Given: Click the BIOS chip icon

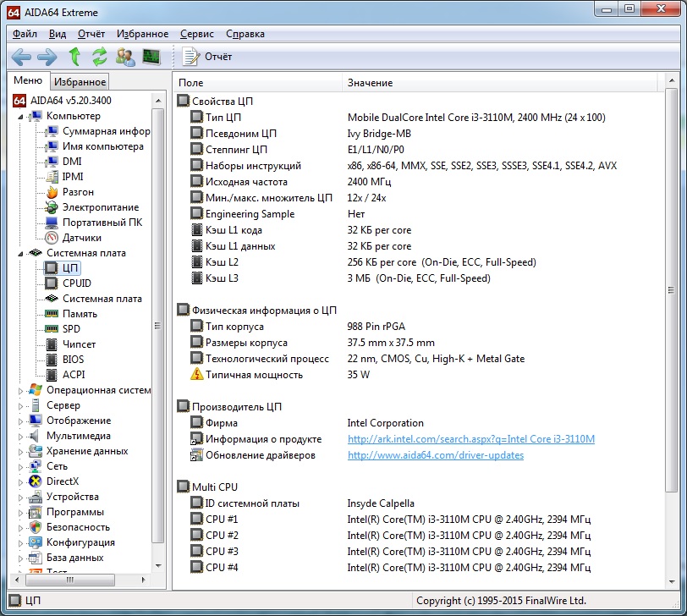Looking at the screenshot, I should coord(52,360).
